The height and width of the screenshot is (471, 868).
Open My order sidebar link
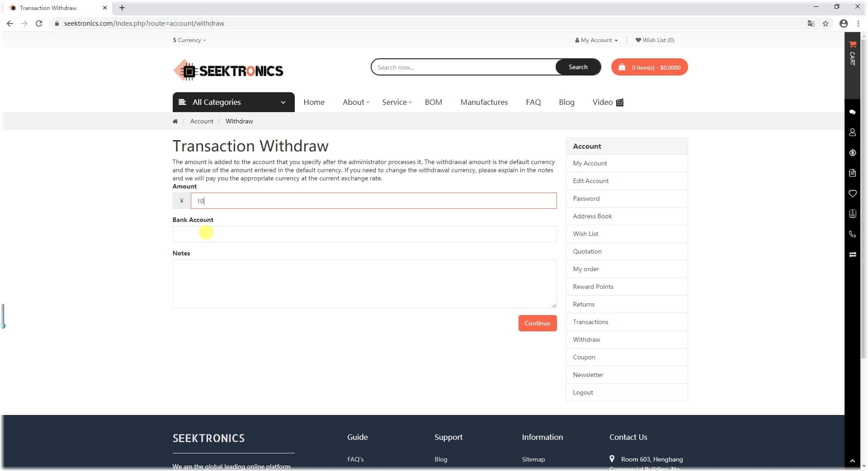(x=627, y=269)
